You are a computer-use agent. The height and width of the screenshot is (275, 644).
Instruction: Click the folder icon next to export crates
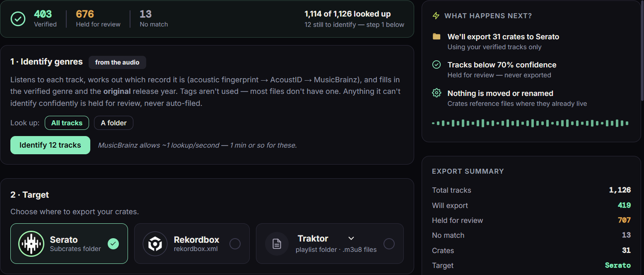pyautogui.click(x=437, y=36)
